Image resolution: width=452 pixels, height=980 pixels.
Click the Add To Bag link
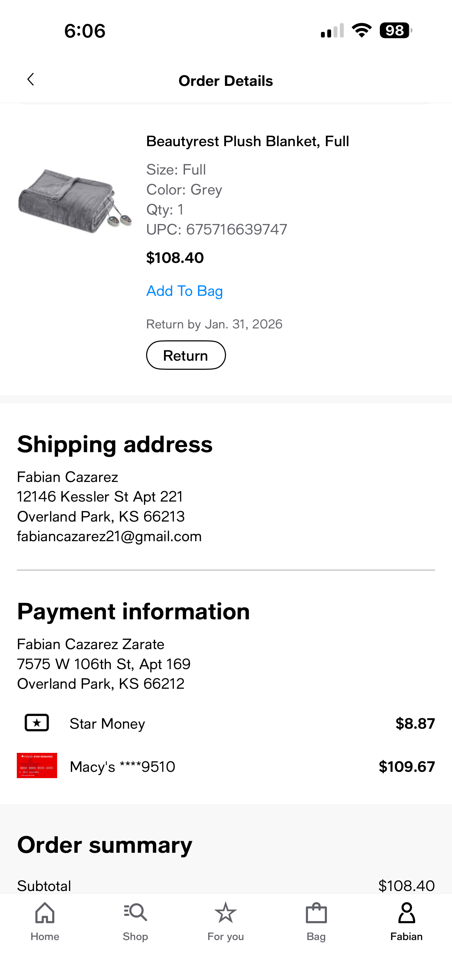185,291
